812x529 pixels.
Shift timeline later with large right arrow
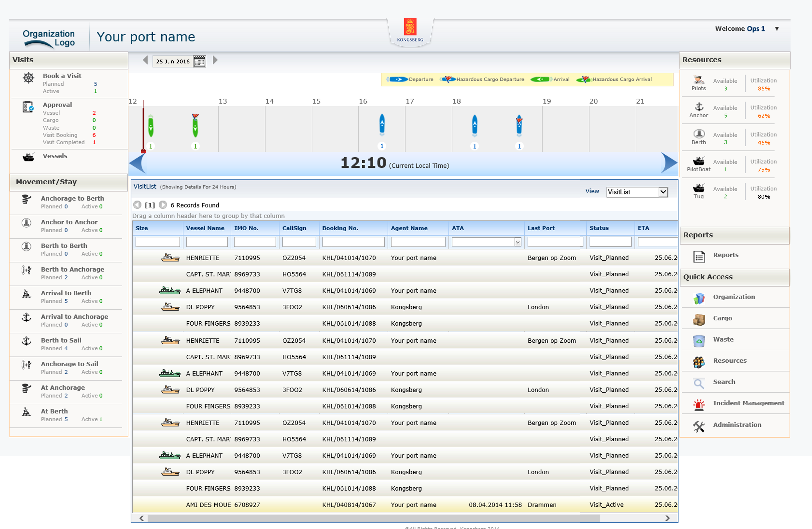click(x=669, y=163)
